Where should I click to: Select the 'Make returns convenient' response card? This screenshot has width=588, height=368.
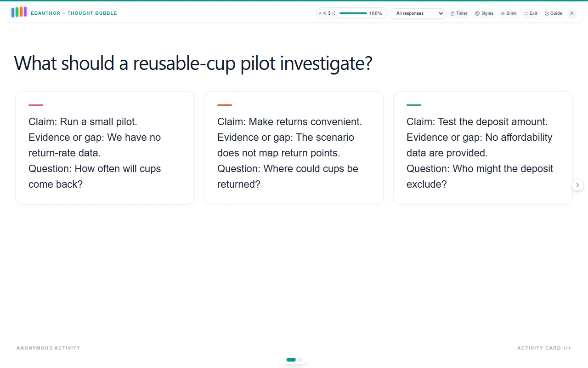(x=294, y=148)
